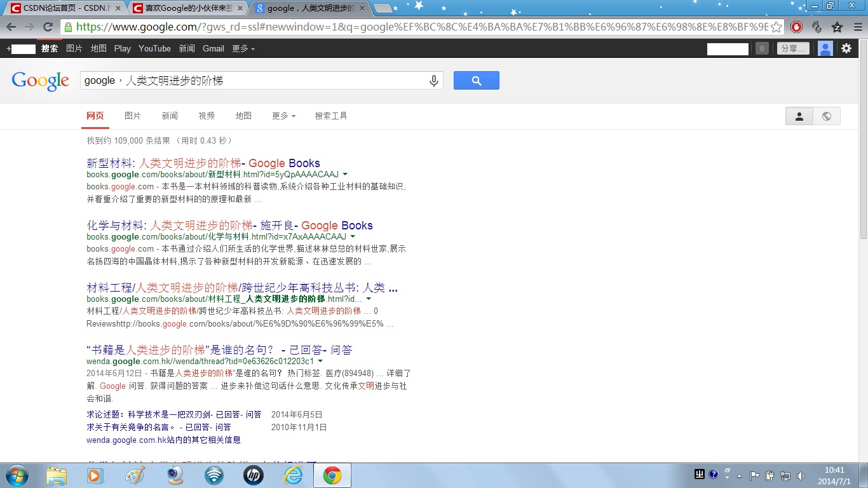
Task: Switch to CSDN论坛首页 browser tab
Action: point(64,8)
